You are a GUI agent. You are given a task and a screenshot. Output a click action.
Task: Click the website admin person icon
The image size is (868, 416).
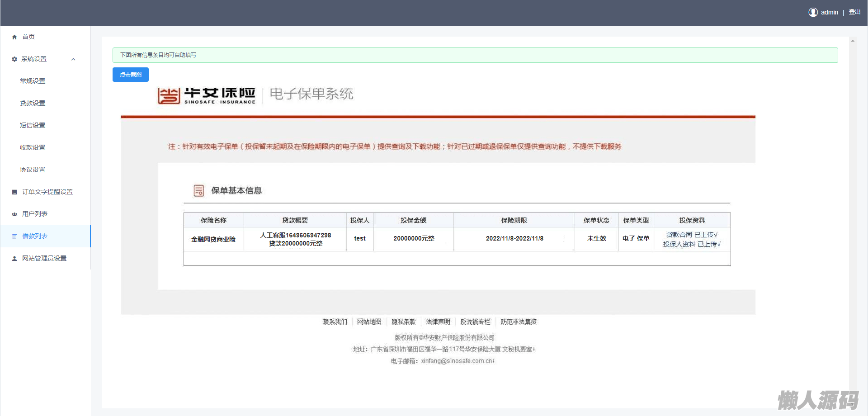click(x=14, y=259)
